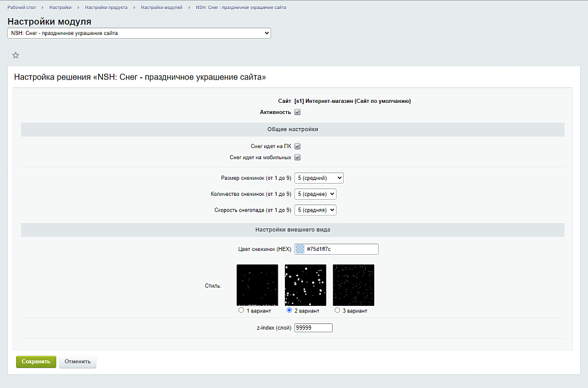Choose the 3 вариант style radio button
The width and height of the screenshot is (588, 388).
click(x=337, y=310)
